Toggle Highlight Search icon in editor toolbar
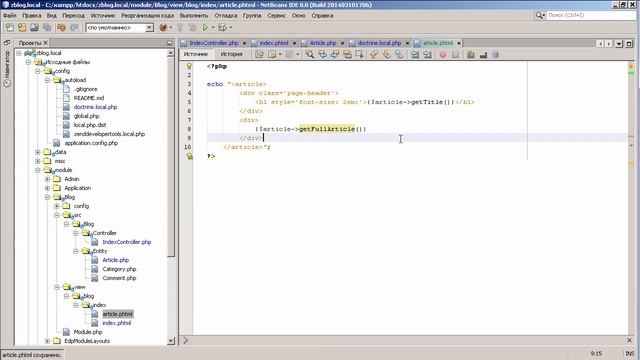 point(347,54)
